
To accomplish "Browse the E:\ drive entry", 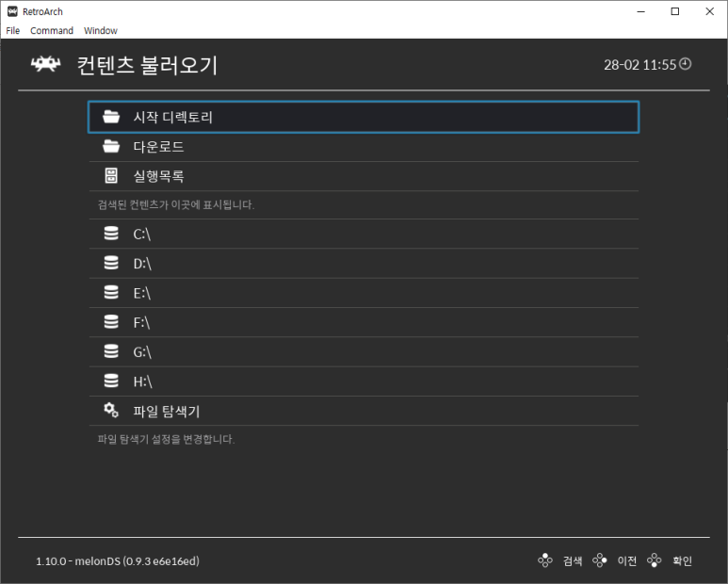I will pos(364,293).
